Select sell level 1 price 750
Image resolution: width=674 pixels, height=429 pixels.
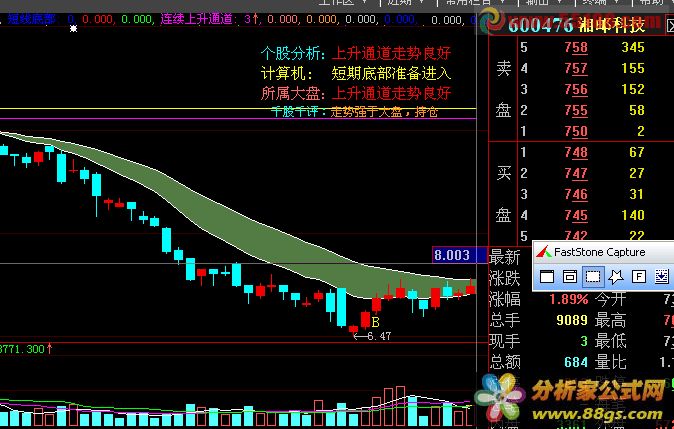click(x=576, y=131)
